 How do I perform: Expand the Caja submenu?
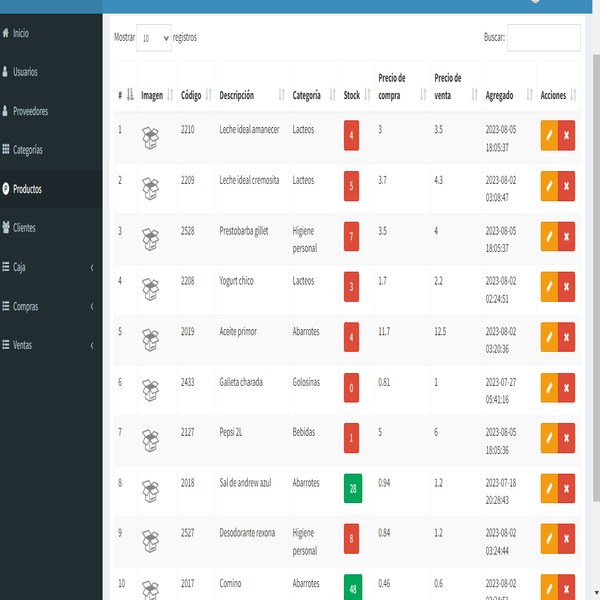pos(51,267)
